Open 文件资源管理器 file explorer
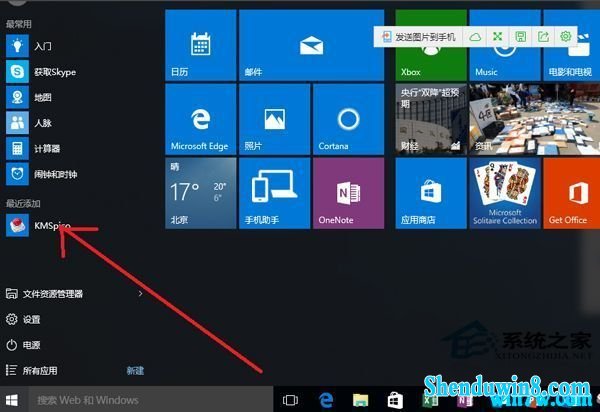600x412 pixels. [x=44, y=294]
